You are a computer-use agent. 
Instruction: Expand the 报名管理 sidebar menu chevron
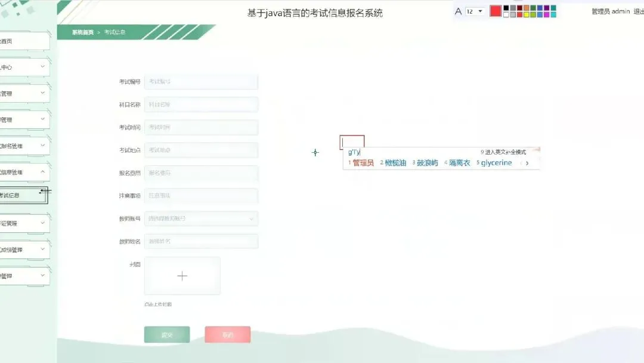tap(42, 146)
